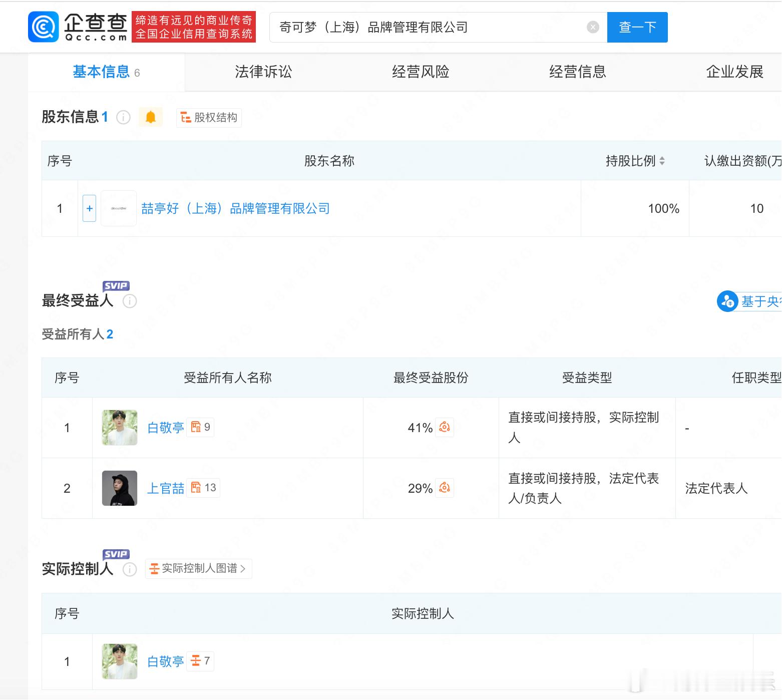Sort by 持股比例 column arrows

coord(662,161)
